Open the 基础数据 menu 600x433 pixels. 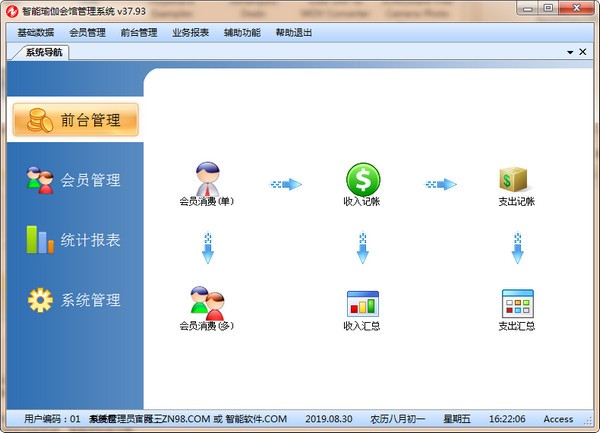pos(35,32)
